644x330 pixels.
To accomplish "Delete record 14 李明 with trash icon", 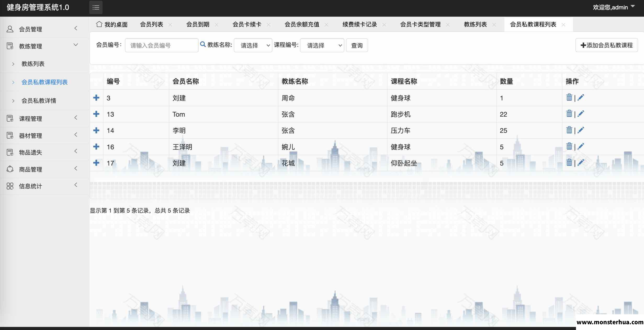I will 569,130.
